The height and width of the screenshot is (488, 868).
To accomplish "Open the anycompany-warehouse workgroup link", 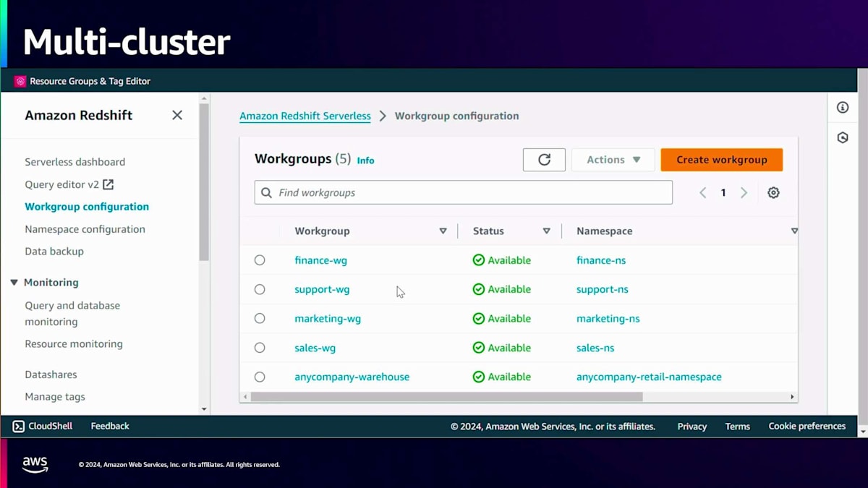I will (x=352, y=377).
